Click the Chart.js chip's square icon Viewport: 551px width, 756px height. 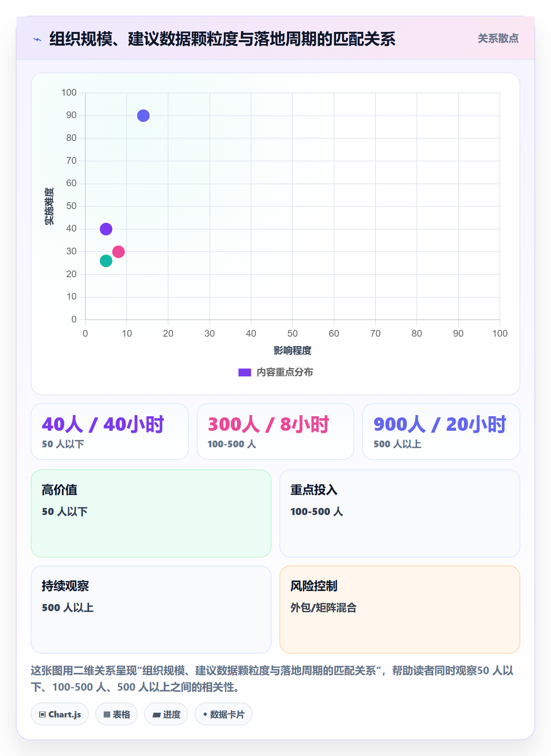(43, 715)
